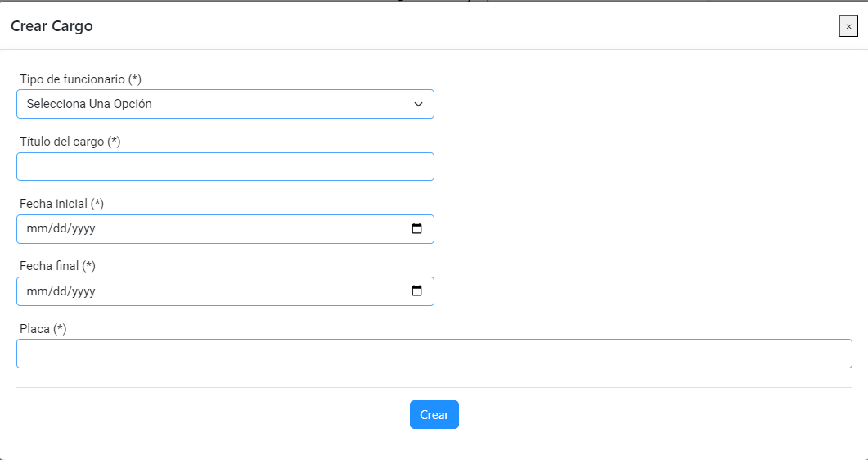
Task: Open the Fecha final calendar picker icon
Action: [x=417, y=291]
